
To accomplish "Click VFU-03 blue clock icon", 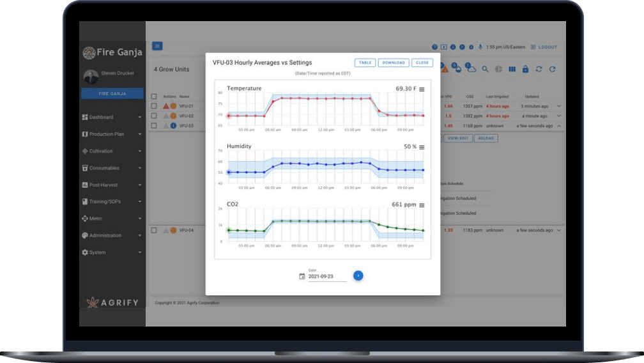I will pos(173,126).
